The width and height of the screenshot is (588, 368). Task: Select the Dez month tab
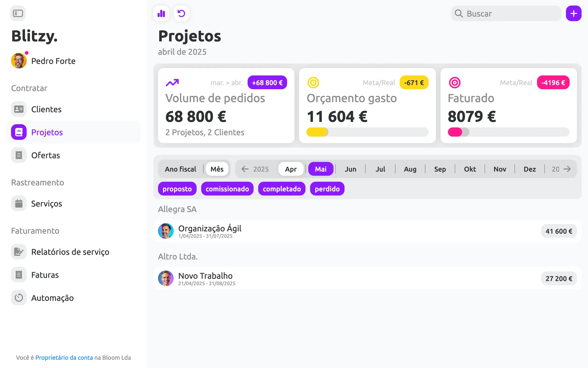coord(530,169)
